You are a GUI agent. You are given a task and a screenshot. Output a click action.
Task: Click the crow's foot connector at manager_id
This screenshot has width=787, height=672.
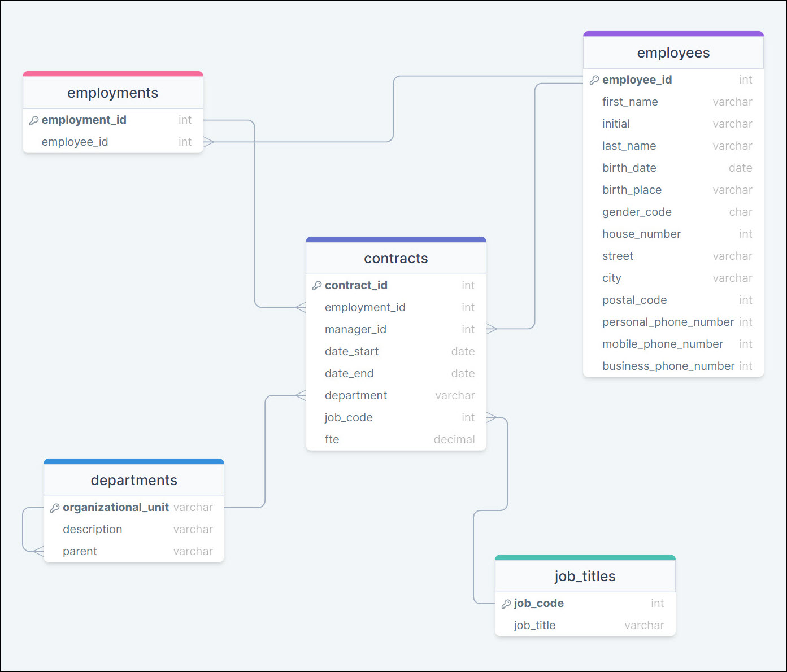coord(492,329)
